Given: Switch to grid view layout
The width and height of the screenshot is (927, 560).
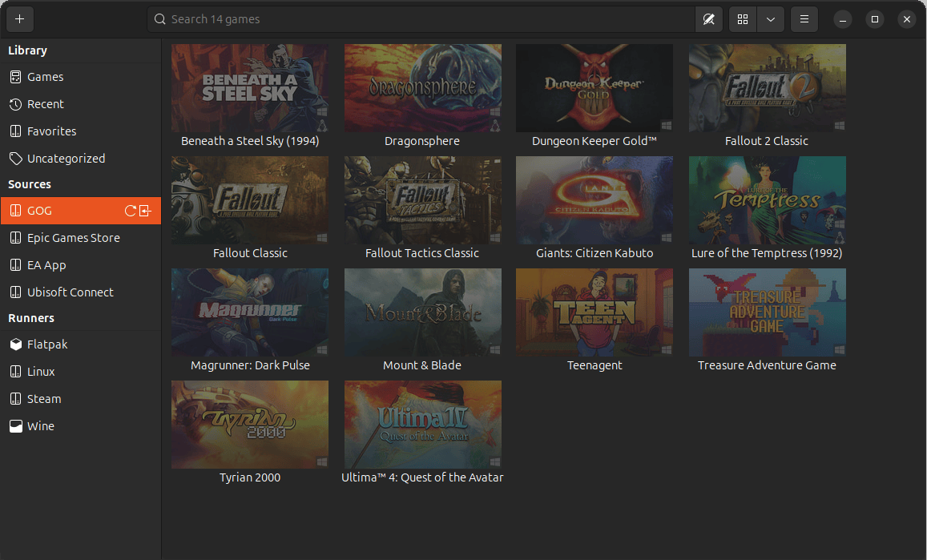Looking at the screenshot, I should 743,19.
